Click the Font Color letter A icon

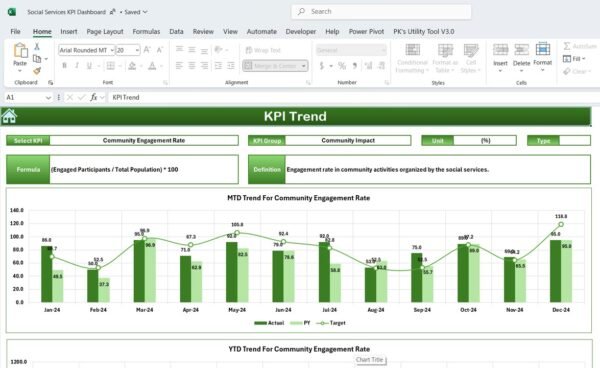(152, 66)
